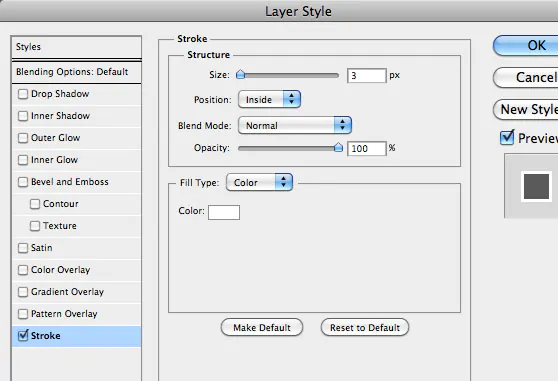558x381 pixels.
Task: Select the Contour sub-style label
Action: coord(61,204)
